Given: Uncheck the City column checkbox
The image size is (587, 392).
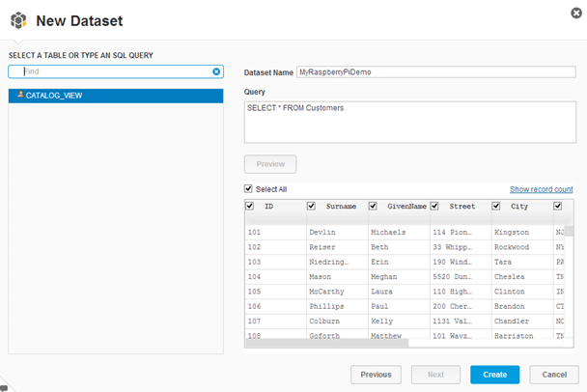Looking at the screenshot, I should [x=497, y=206].
